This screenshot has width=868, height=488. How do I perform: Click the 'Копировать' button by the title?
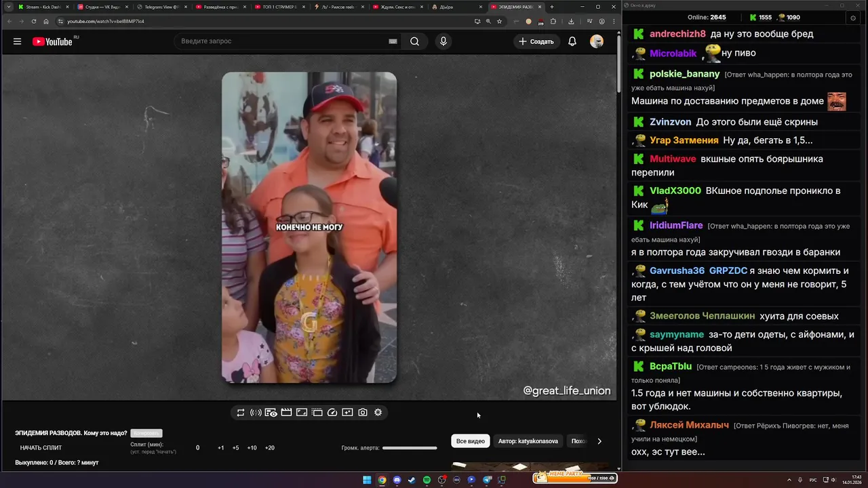(146, 433)
